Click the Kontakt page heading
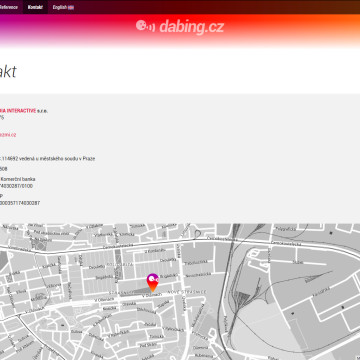360x360 pixels. (x=8, y=71)
